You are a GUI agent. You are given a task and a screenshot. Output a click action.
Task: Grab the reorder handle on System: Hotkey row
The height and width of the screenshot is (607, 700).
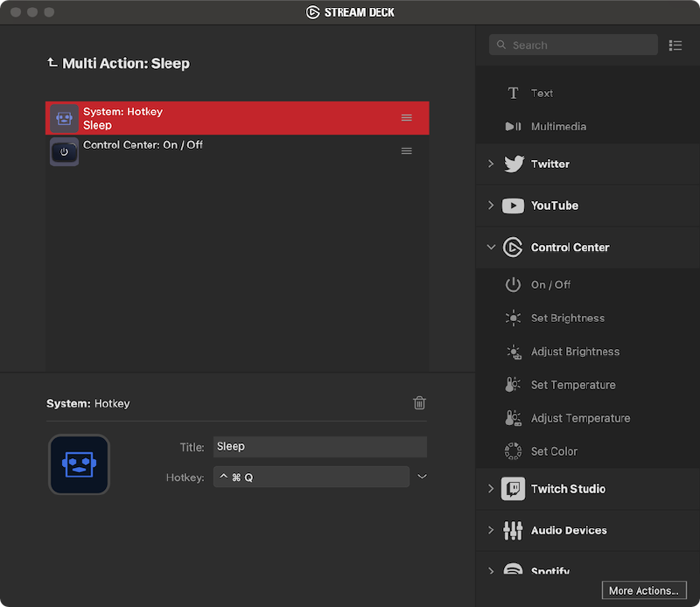pos(406,118)
